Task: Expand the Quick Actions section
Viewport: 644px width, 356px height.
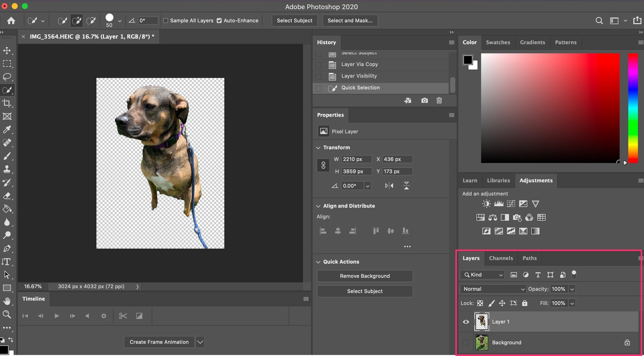Action: pyautogui.click(x=318, y=261)
